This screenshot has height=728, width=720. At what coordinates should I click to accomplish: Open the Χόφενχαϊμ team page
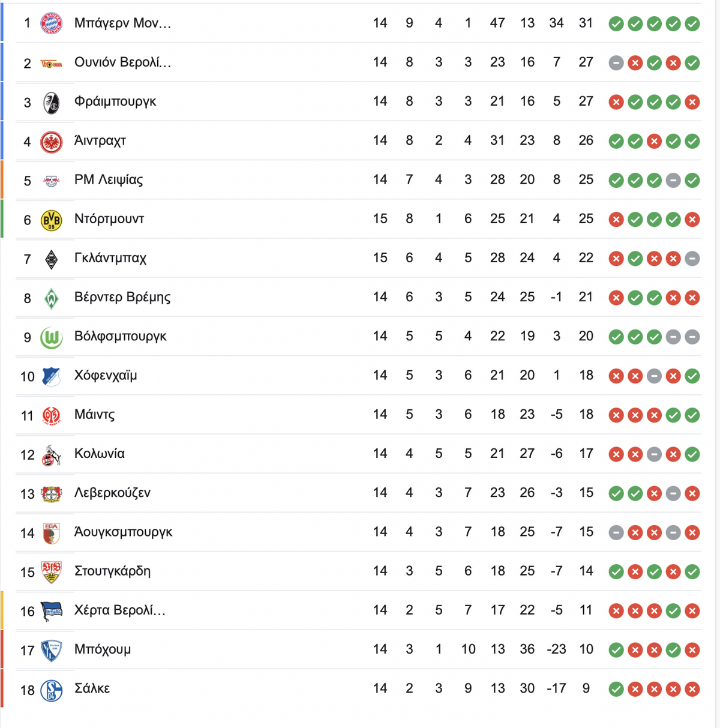coord(106,376)
